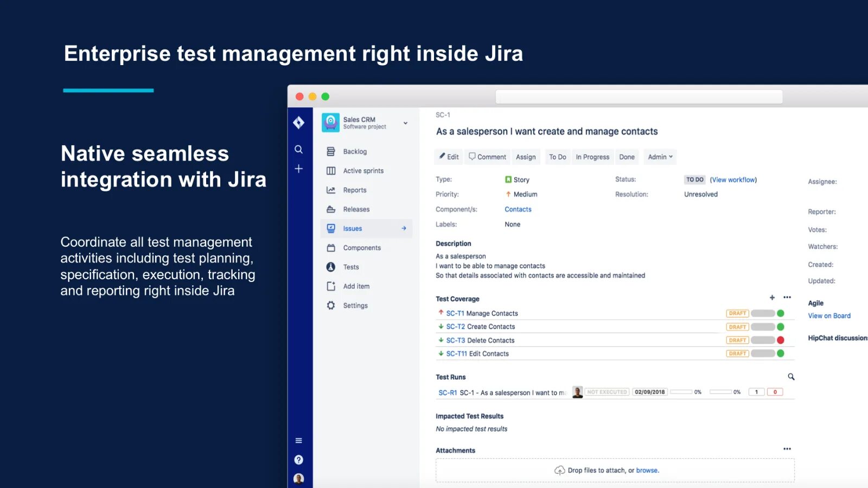Click the Components icon
Viewport: 868px width, 488px height.
click(331, 248)
